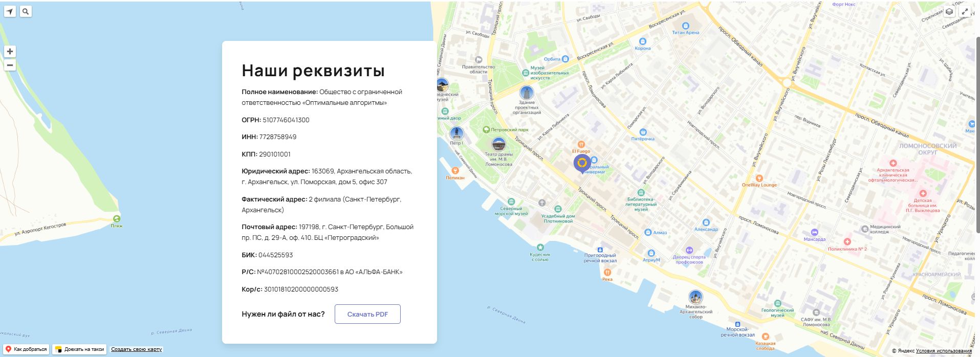Click the Доехать на такси button
980x357 pixels.
point(79,349)
